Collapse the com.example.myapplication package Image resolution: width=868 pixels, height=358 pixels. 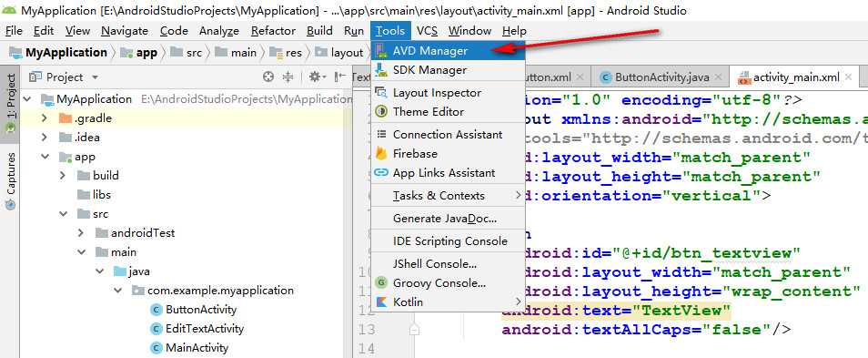118,291
